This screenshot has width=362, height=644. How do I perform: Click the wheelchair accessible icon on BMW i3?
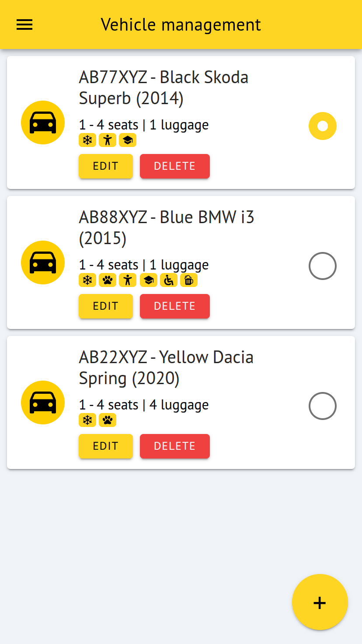168,280
